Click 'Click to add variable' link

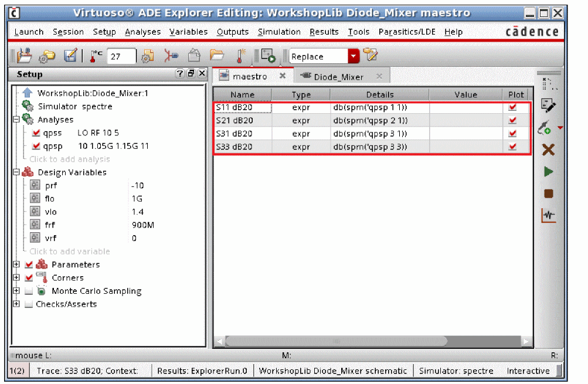click(x=70, y=252)
